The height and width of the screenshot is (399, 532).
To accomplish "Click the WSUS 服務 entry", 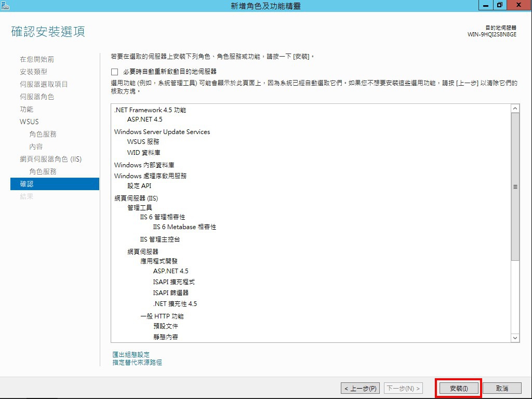I will point(143,141).
